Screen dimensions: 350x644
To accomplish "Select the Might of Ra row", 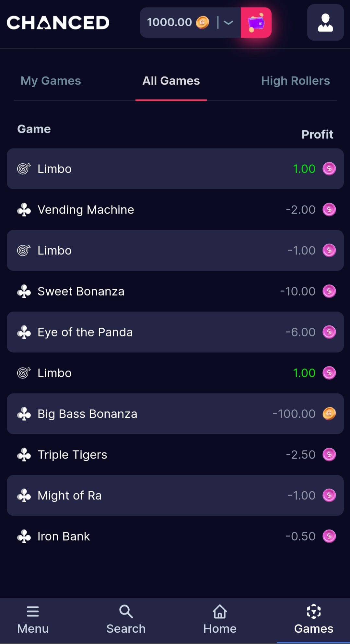I will pos(175,496).
